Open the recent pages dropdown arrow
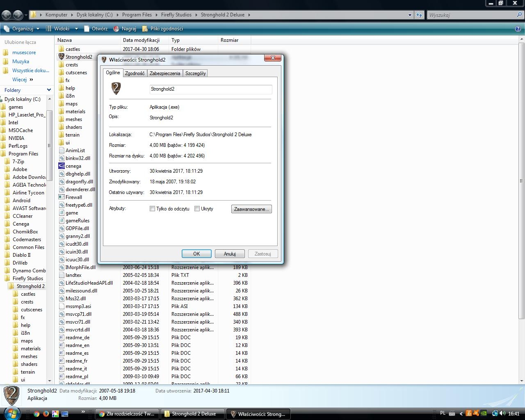Screen dimensions: 525x420 [x=26, y=15]
